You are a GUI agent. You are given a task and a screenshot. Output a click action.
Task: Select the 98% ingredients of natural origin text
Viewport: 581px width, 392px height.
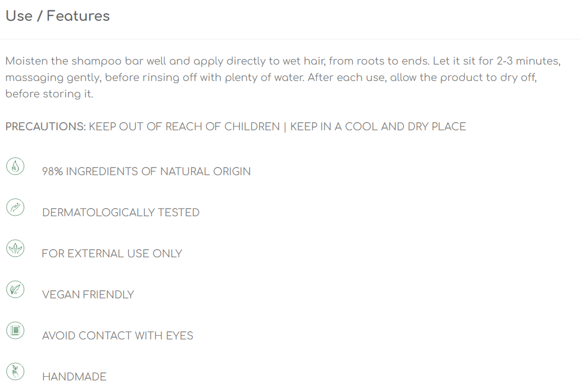(146, 171)
